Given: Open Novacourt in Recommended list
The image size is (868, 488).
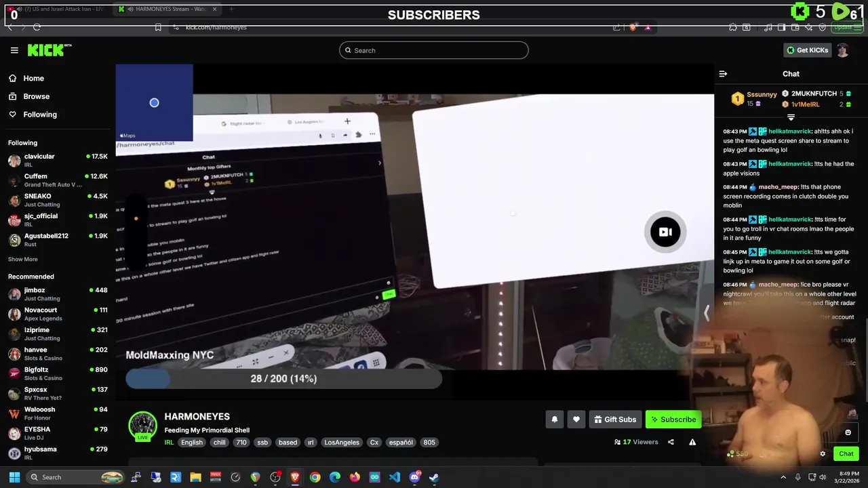Looking at the screenshot, I should pos(58,314).
